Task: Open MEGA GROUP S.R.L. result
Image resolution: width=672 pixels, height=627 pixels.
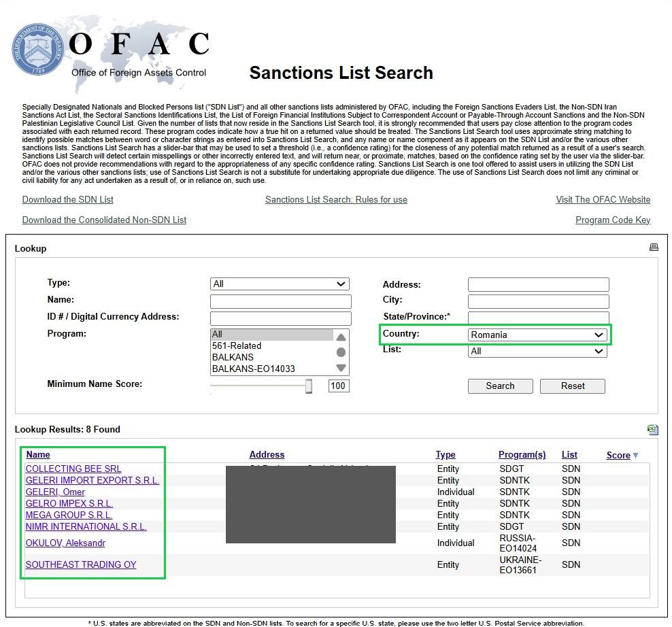Action: tap(69, 515)
